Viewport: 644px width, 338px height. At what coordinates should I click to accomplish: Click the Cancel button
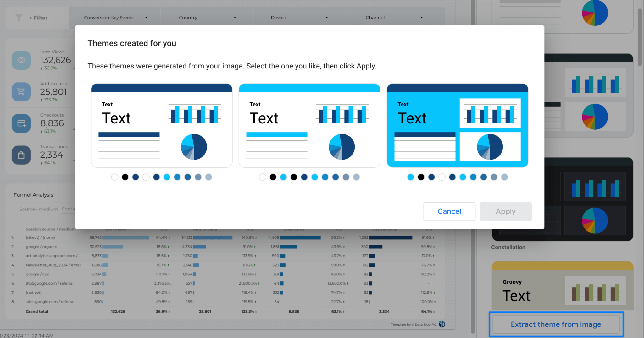(449, 211)
